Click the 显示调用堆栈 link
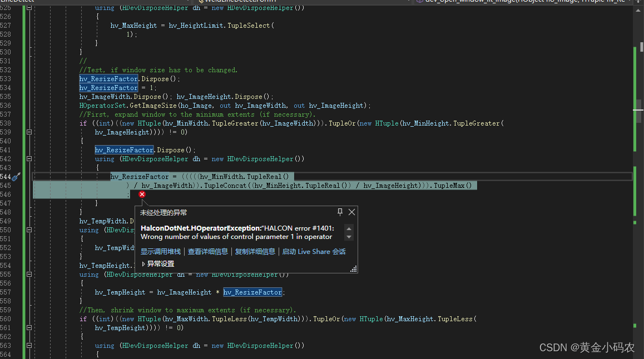This screenshot has height=359, width=644. [160, 251]
